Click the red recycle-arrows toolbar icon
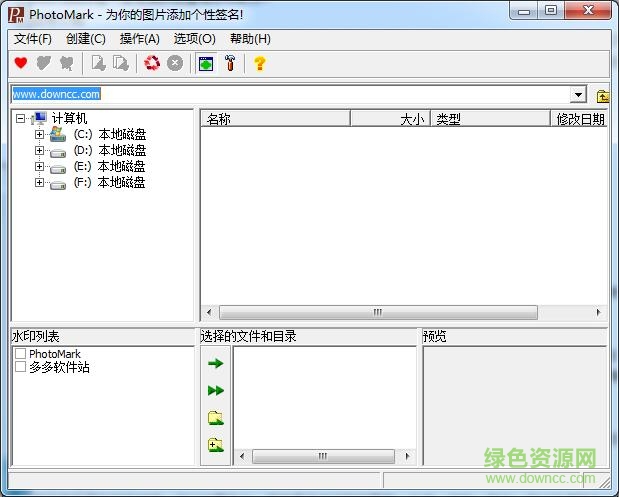 pyautogui.click(x=152, y=63)
